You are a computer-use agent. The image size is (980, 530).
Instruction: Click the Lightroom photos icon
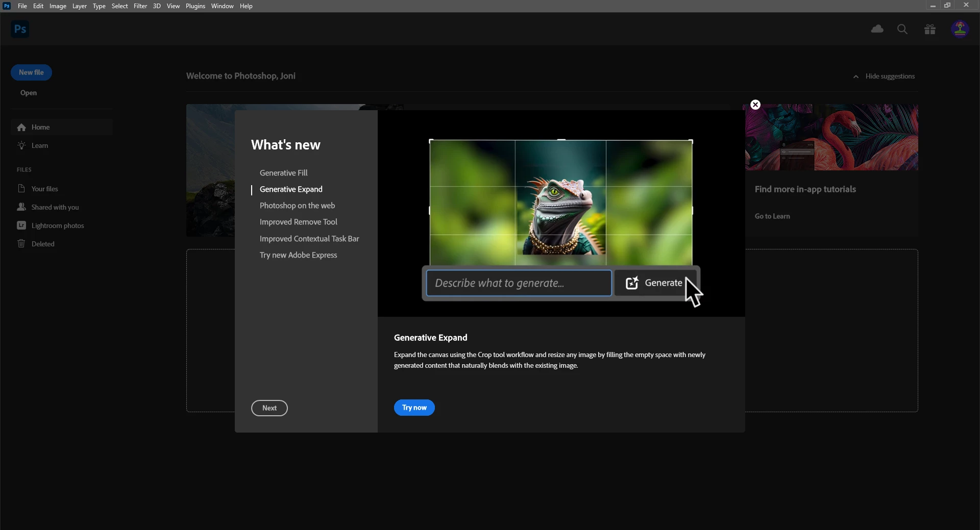click(x=21, y=225)
